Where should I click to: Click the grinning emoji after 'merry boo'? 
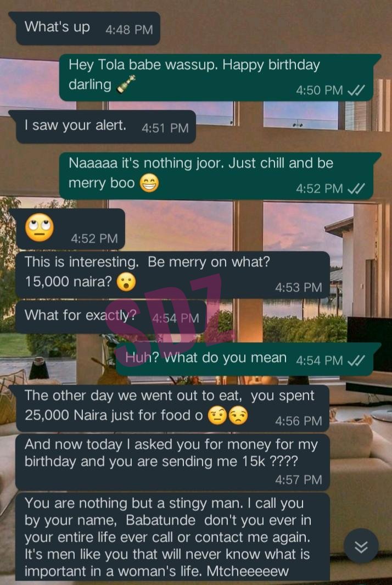click(149, 183)
